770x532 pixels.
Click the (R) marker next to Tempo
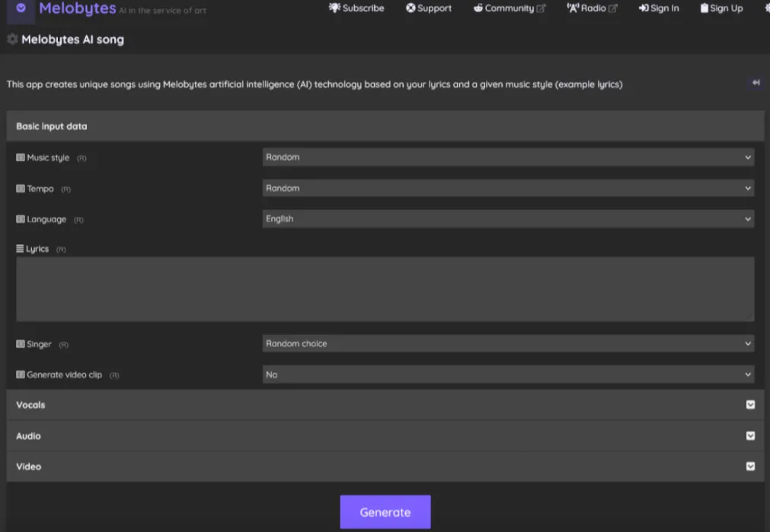point(65,189)
